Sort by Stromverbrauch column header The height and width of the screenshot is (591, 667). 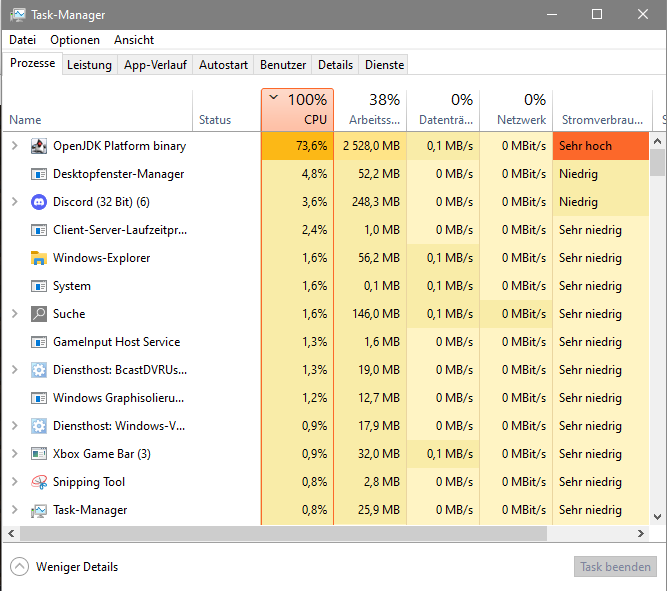pyautogui.click(x=602, y=110)
